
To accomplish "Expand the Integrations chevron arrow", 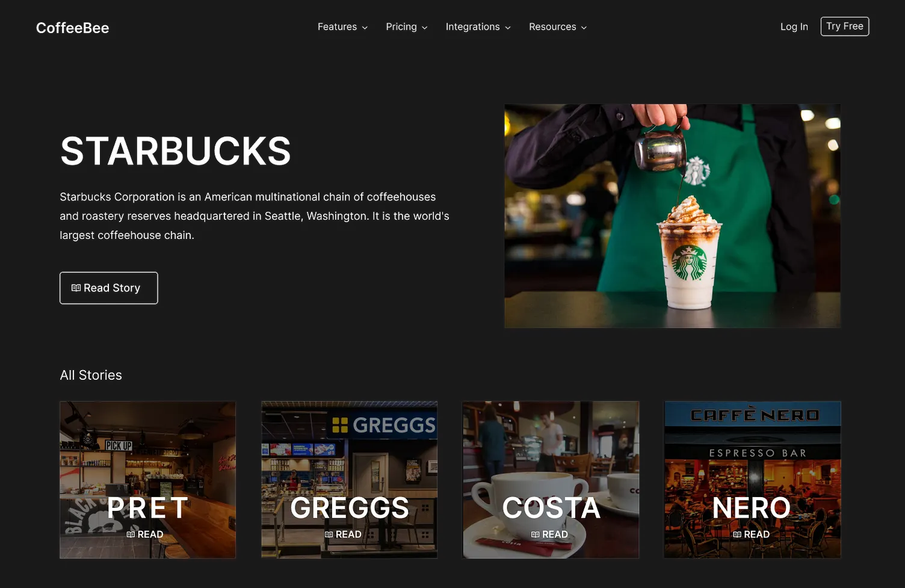I will click(x=508, y=28).
